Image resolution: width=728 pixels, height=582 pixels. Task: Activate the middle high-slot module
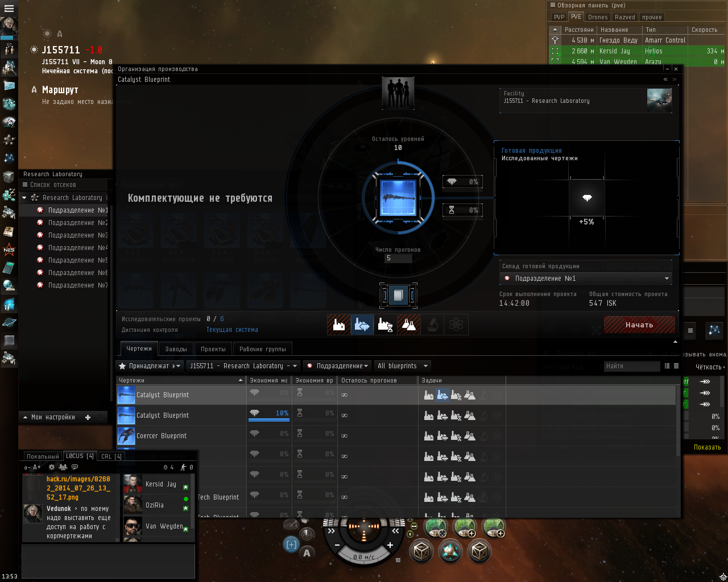click(465, 526)
